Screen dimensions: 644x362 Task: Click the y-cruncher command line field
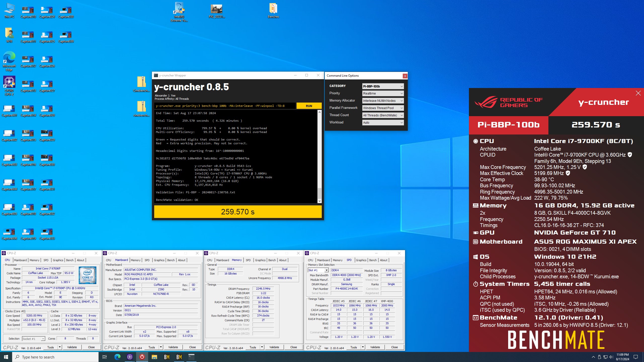pyautogui.click(x=225, y=106)
